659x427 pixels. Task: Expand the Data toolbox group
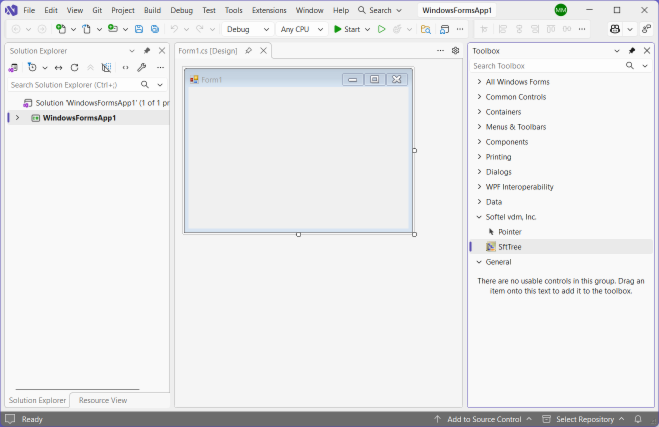click(479, 202)
